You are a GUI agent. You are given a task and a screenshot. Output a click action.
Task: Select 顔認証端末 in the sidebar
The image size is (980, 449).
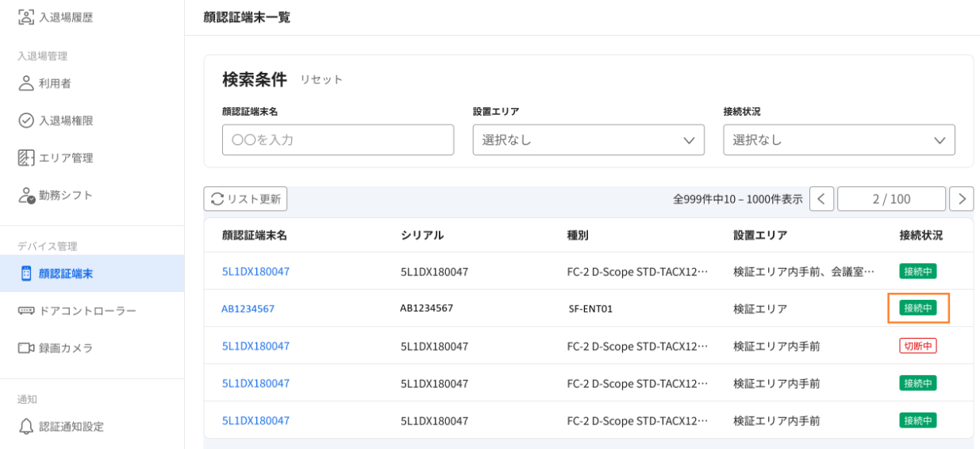(92, 274)
